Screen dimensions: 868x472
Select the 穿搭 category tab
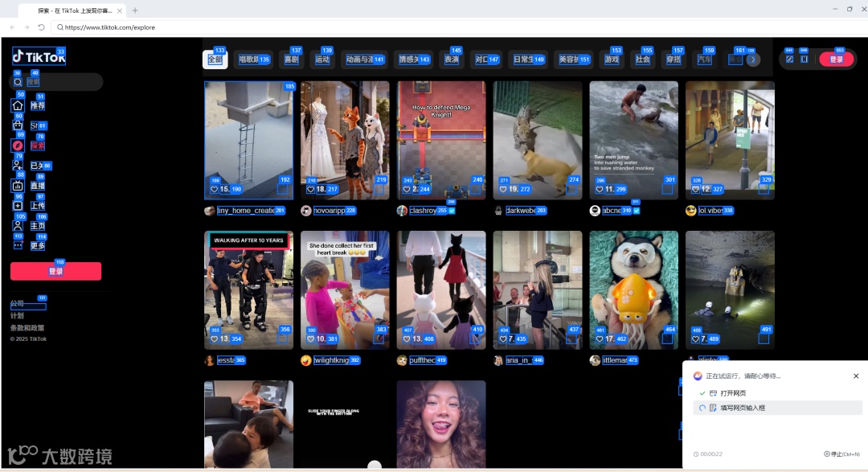click(x=674, y=60)
